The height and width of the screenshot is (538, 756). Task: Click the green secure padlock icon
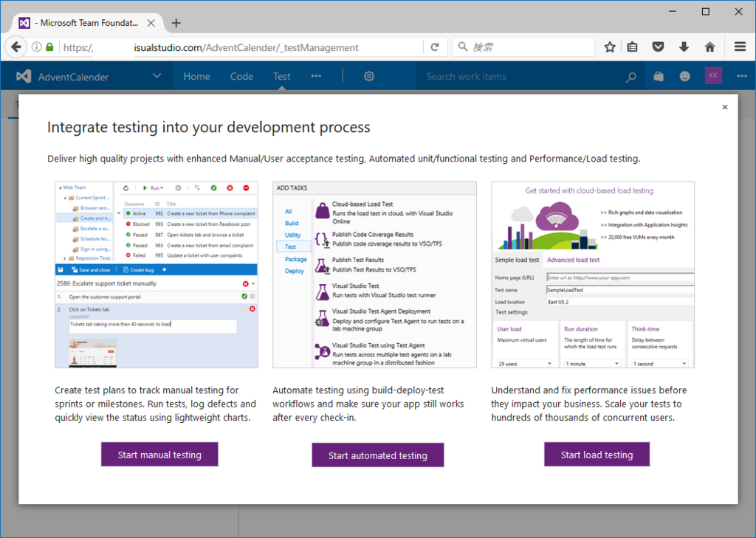49,46
